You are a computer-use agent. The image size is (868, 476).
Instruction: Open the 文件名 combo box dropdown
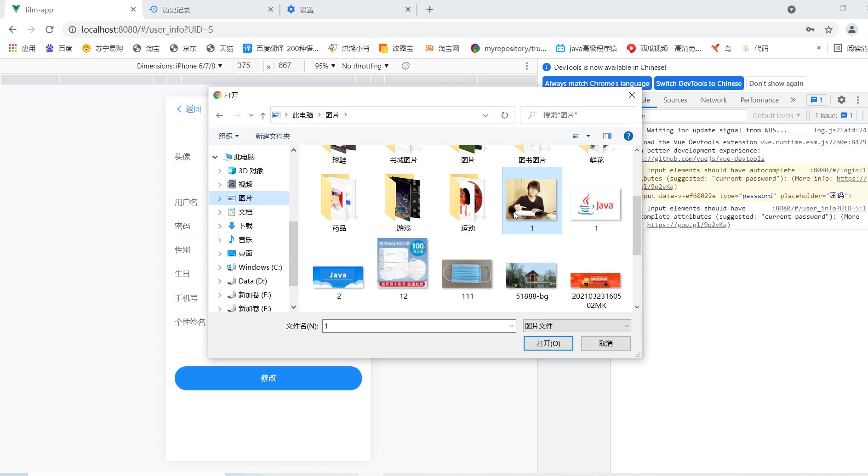511,326
